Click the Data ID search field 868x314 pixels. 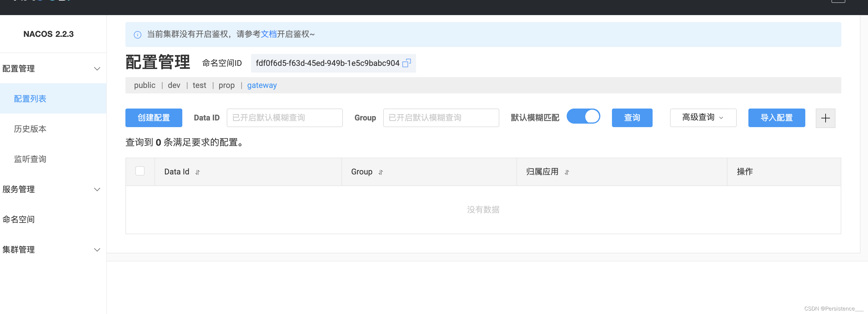coord(284,118)
